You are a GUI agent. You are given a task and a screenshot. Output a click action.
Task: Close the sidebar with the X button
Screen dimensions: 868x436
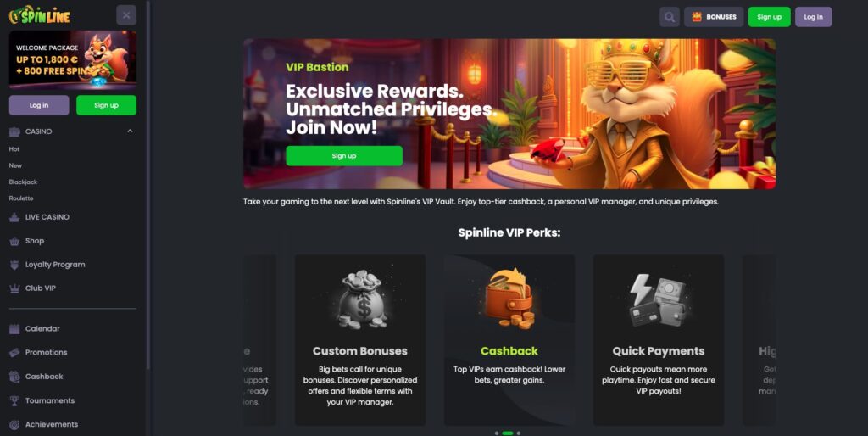pos(126,15)
